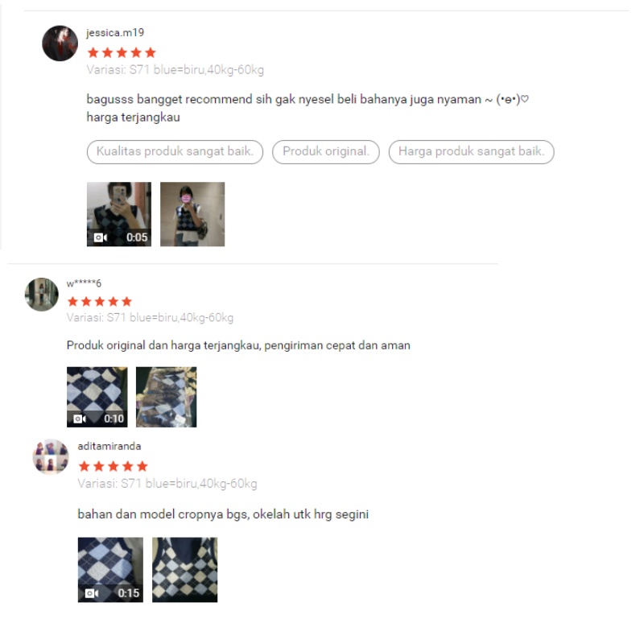This screenshot has height=644, width=644.
Task: Open w*****6's packaged vest photo
Action: 167,397
